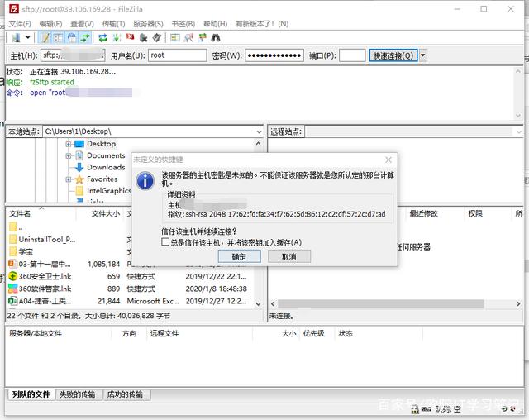The image size is (529, 420).
Task: Toggle the message log display
Action: [45, 38]
